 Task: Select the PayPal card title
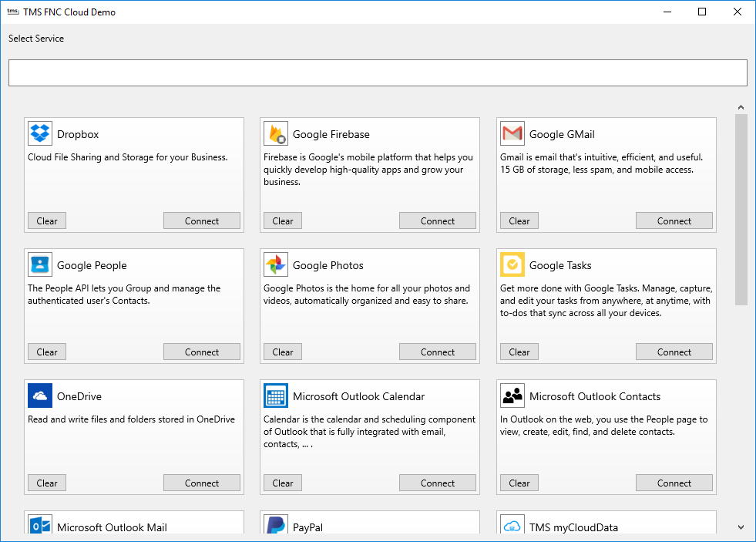click(307, 527)
